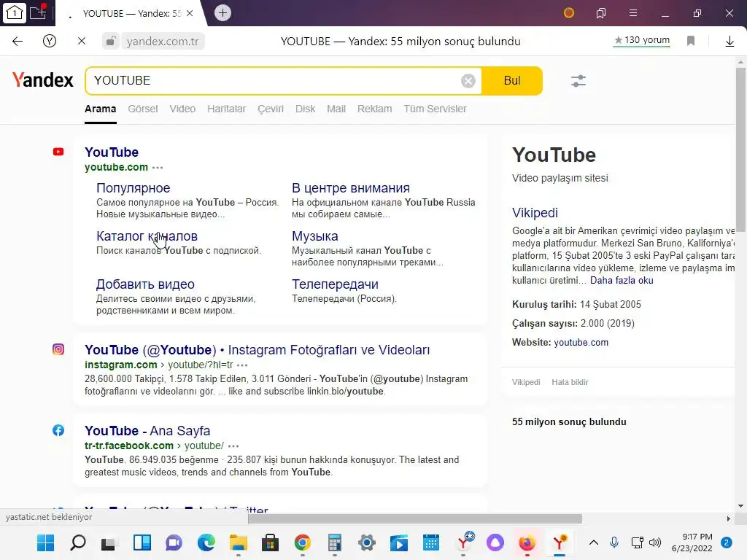Click the YouTube favicon in results
This screenshot has width=747, height=560.
coord(58,152)
